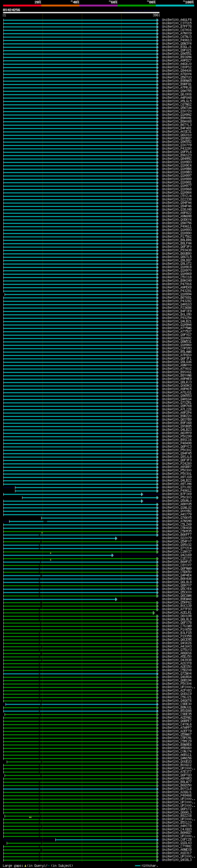This screenshot has height=868, width=197.
Task: Click label UniRef100_Q8W531
Action: (177, 342)
